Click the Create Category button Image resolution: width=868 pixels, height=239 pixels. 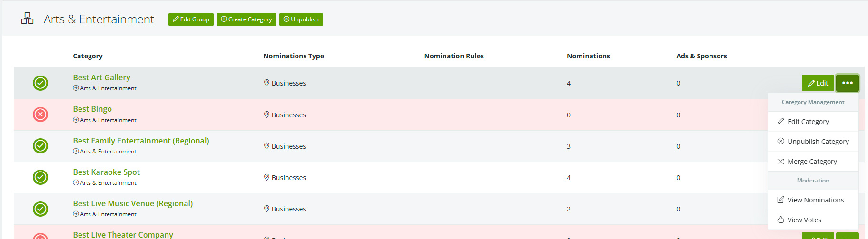pos(247,19)
